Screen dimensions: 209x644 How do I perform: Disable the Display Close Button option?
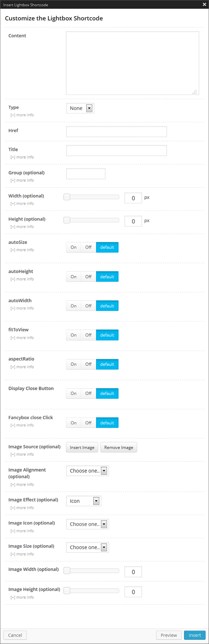click(88, 393)
